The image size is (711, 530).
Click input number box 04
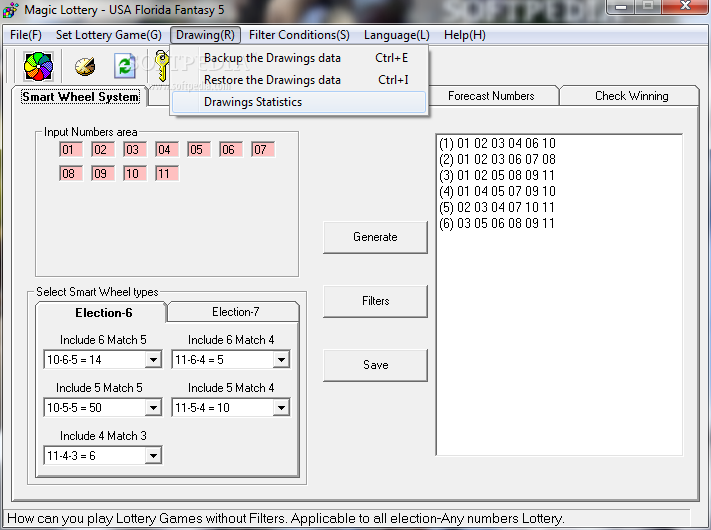point(167,150)
